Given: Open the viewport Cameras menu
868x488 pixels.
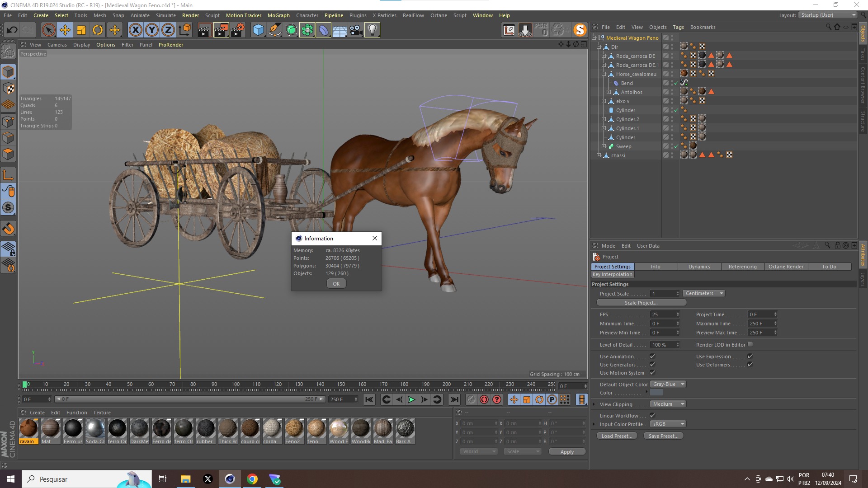Looking at the screenshot, I should [57, 45].
